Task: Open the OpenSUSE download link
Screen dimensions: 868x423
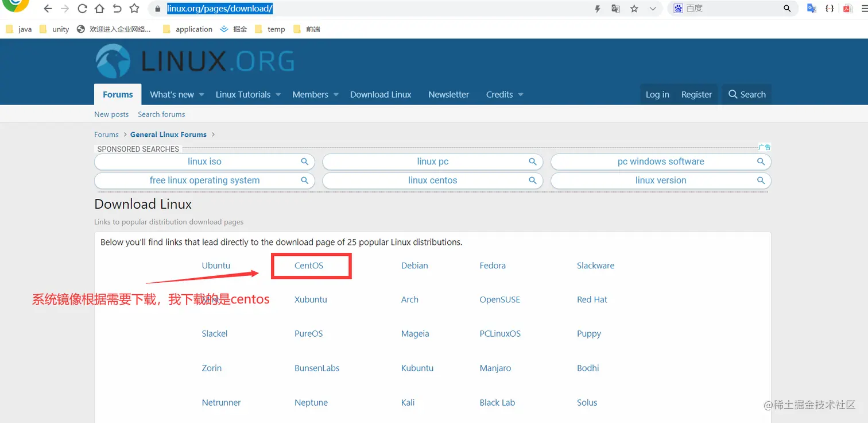Action: 499,299
